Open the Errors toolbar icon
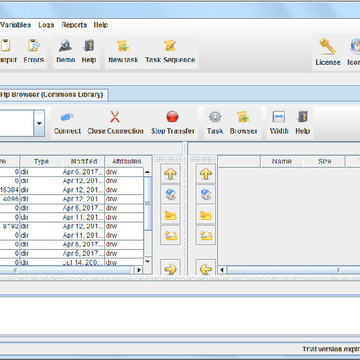The height and width of the screenshot is (360, 360). coord(34,52)
